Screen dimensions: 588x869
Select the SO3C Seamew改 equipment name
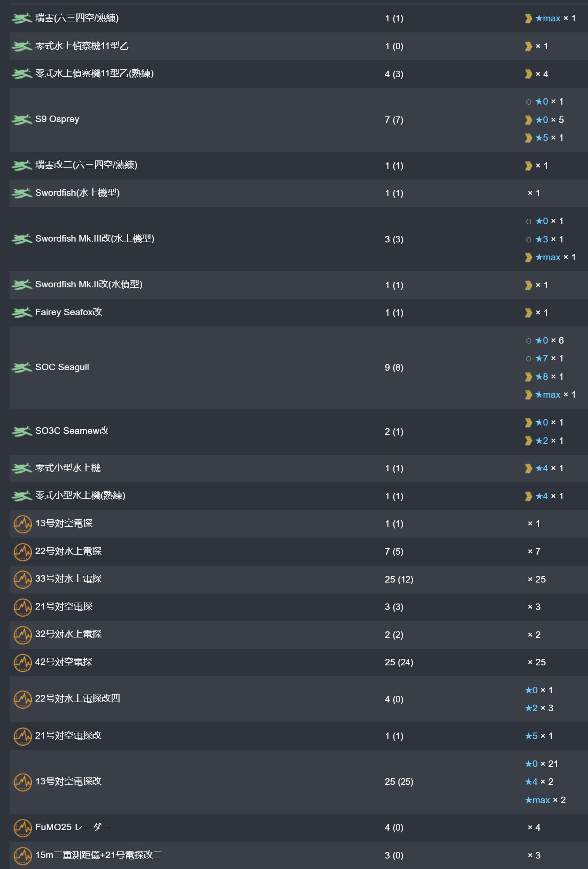(72, 431)
